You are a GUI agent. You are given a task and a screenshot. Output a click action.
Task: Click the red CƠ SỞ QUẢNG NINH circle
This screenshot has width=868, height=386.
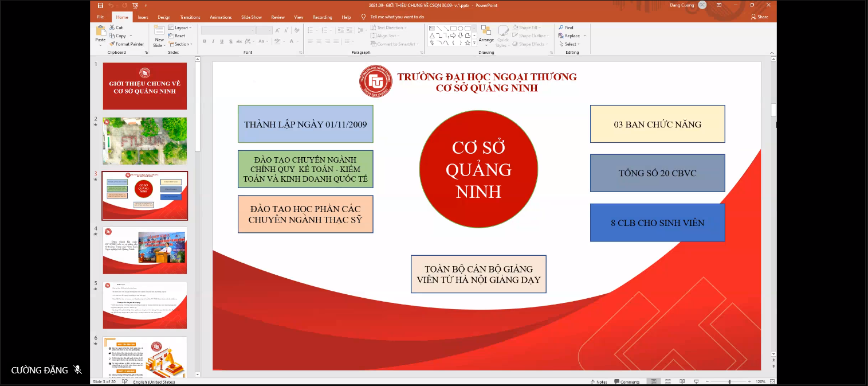click(x=478, y=169)
